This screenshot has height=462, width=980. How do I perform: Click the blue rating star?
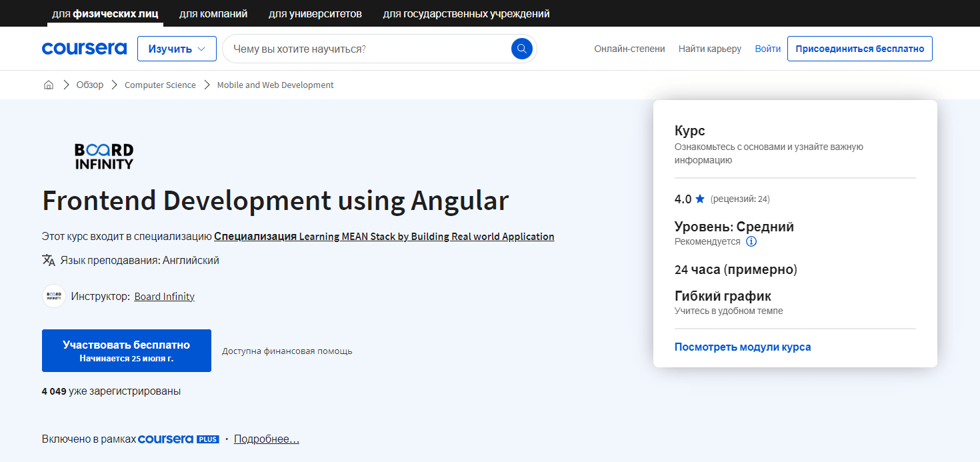[x=700, y=199]
